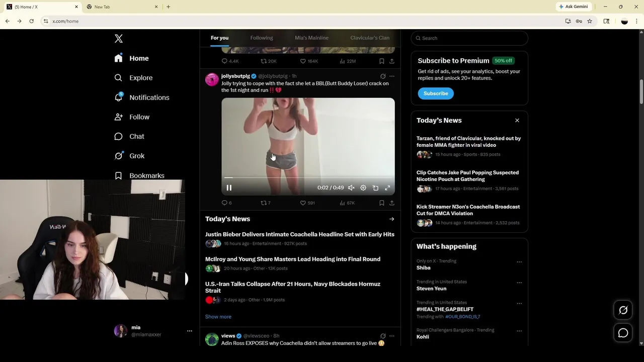
Task: Click the search box on X
Action: [469, 38]
